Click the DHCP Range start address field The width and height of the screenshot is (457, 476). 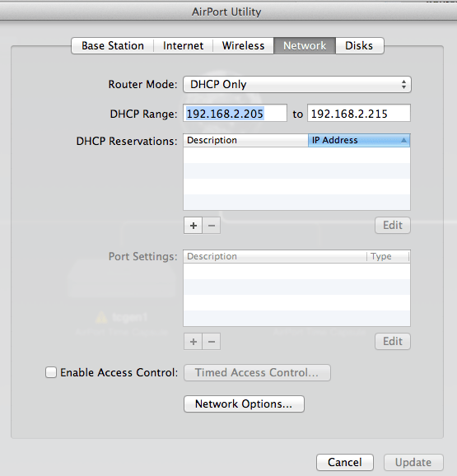click(235, 113)
